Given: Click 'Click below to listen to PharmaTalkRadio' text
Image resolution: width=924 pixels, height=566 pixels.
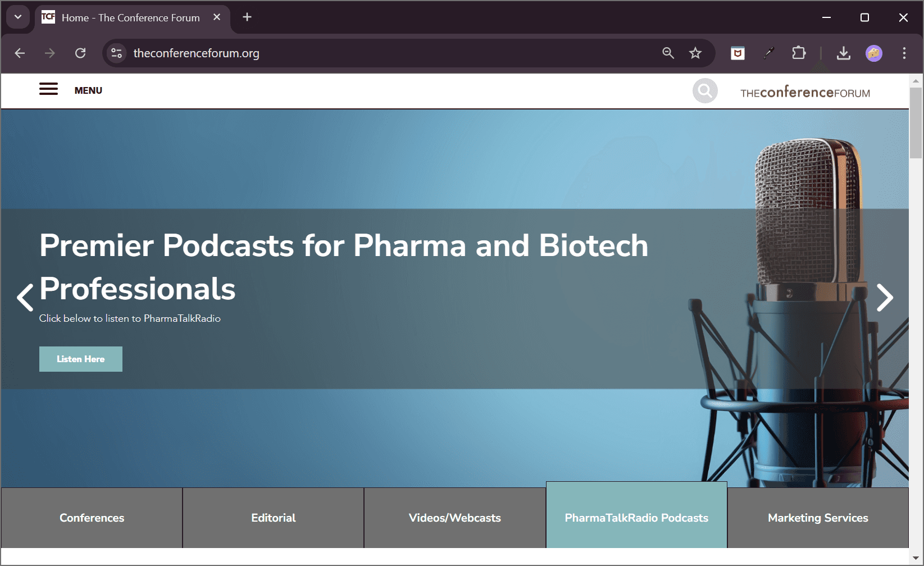Looking at the screenshot, I should point(130,318).
